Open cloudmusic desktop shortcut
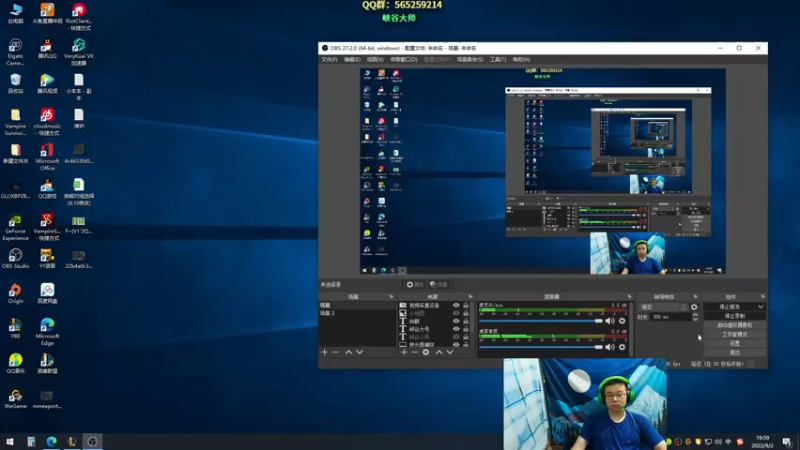The width and height of the screenshot is (800, 450). pyautogui.click(x=47, y=122)
